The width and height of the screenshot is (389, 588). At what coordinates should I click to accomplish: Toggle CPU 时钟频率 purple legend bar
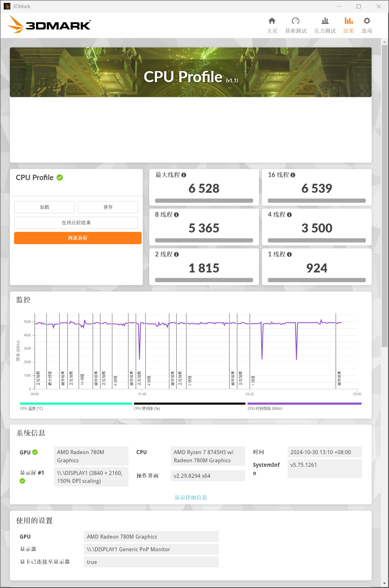304,404
